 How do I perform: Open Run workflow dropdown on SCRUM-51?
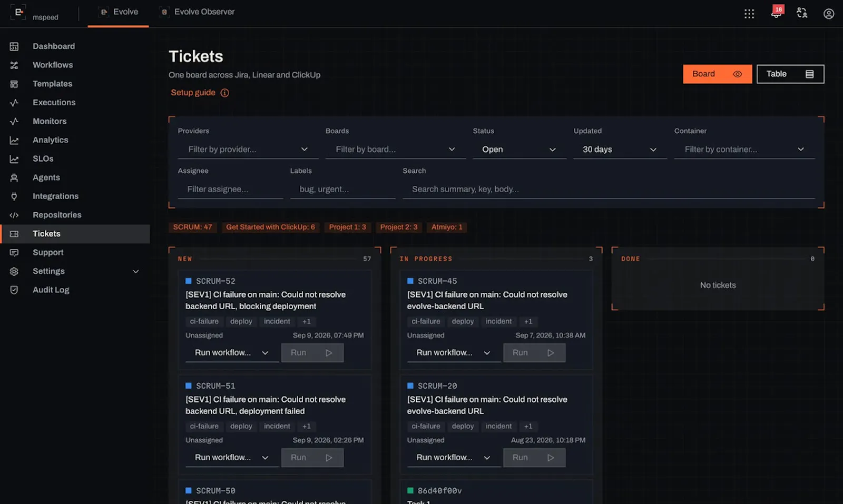232,458
